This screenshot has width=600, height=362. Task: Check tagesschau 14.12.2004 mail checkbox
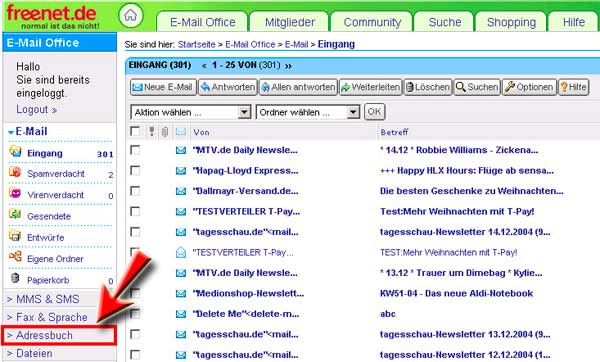[135, 232]
